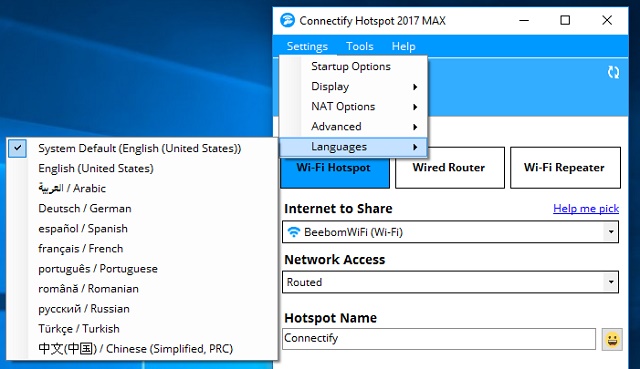Click the Help me pick link
The height and width of the screenshot is (369, 640).
pos(586,209)
